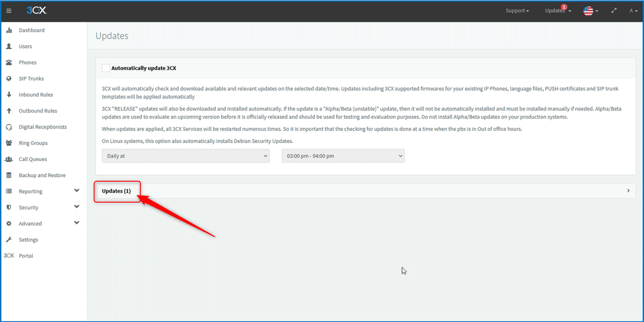The width and height of the screenshot is (644, 322).
Task: Open the Phones telephone icon
Action: 9,62
